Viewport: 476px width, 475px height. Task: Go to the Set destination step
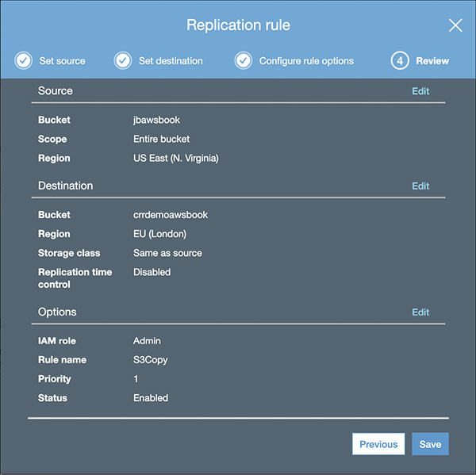(171, 61)
